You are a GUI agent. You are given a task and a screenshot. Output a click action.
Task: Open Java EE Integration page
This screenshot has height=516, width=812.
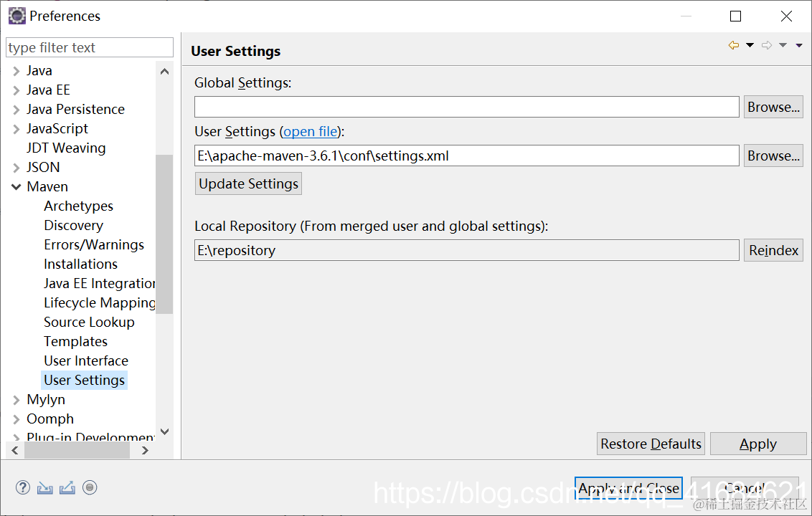coord(100,284)
